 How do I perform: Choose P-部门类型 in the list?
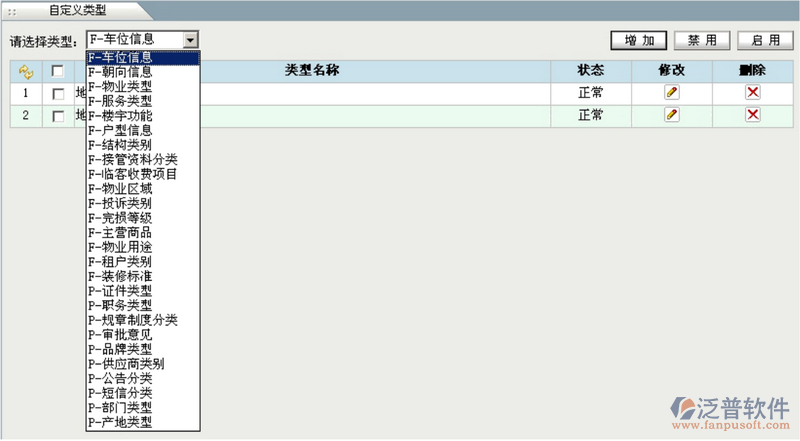point(143,408)
